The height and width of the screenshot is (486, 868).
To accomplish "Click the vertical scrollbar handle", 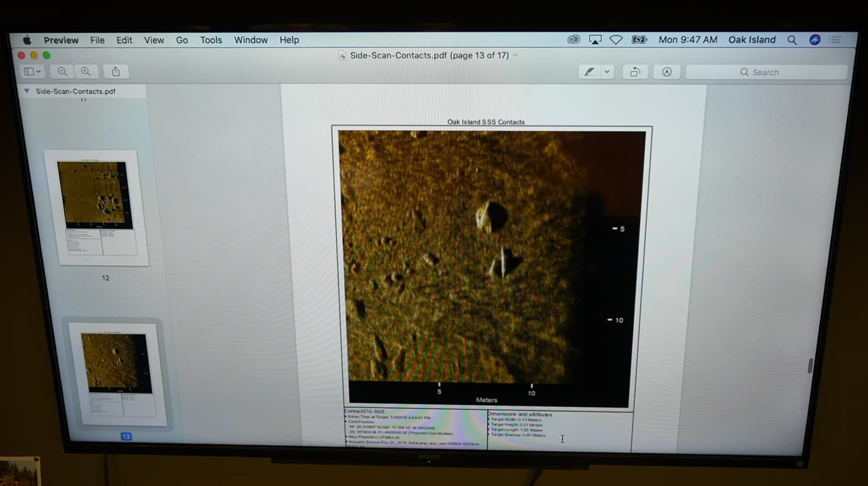I will pos(809,366).
